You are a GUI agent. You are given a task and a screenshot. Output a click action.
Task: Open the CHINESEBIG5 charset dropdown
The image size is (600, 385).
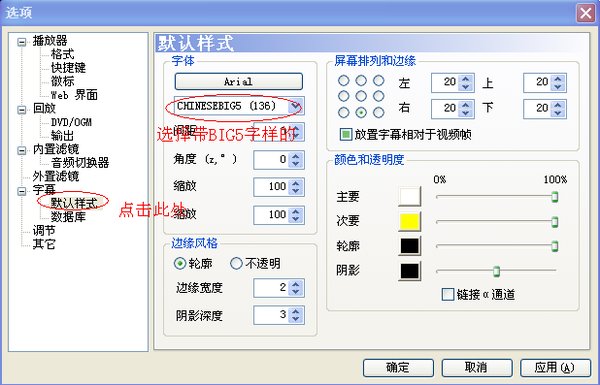pyautogui.click(x=295, y=106)
